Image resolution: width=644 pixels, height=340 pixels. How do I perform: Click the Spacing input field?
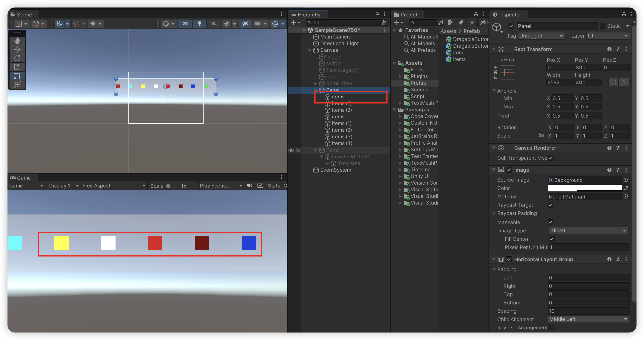[x=588, y=311]
